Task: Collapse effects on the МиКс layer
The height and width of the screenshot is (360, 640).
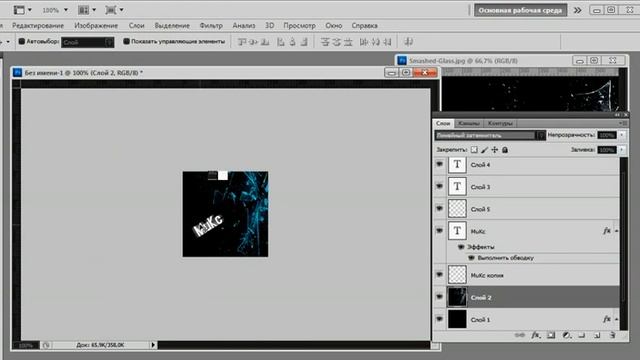Action: click(x=616, y=231)
